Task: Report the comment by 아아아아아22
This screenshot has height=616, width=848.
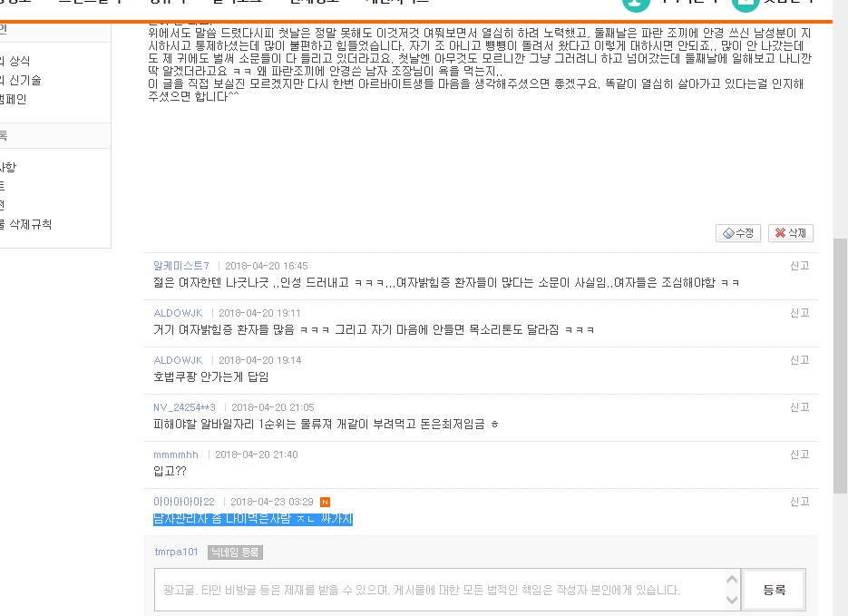Action: pos(799,502)
